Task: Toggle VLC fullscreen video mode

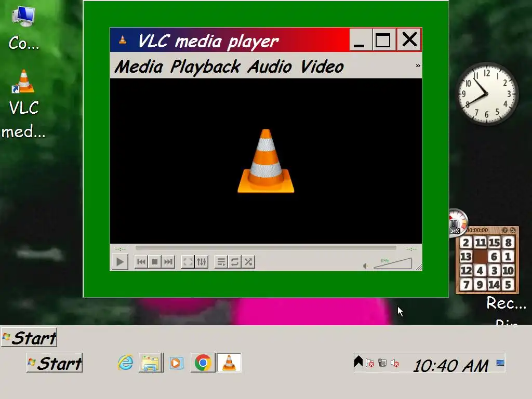Action: (188, 262)
